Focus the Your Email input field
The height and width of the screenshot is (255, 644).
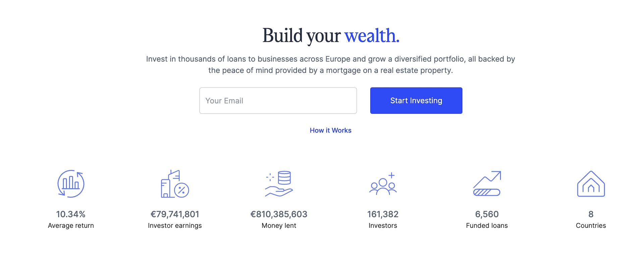(278, 101)
